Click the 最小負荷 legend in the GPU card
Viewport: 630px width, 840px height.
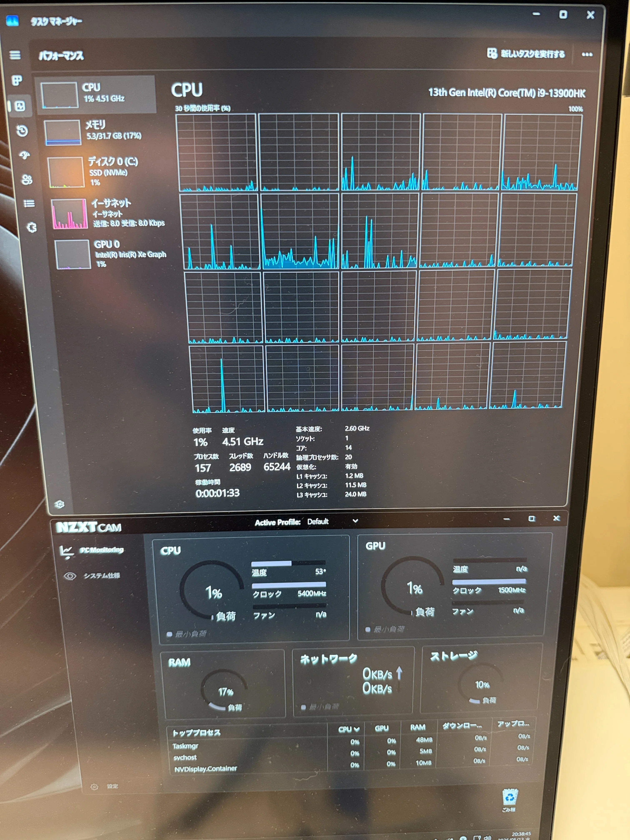[x=385, y=629]
